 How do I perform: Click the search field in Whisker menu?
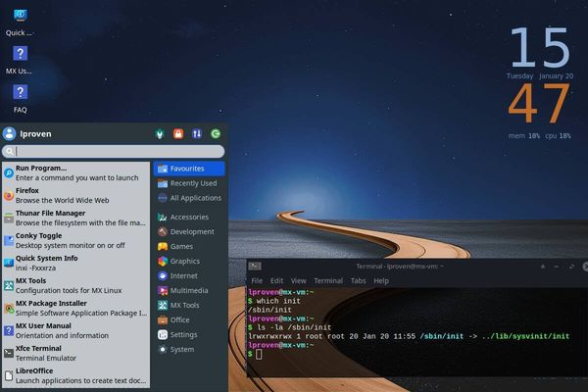click(113, 152)
